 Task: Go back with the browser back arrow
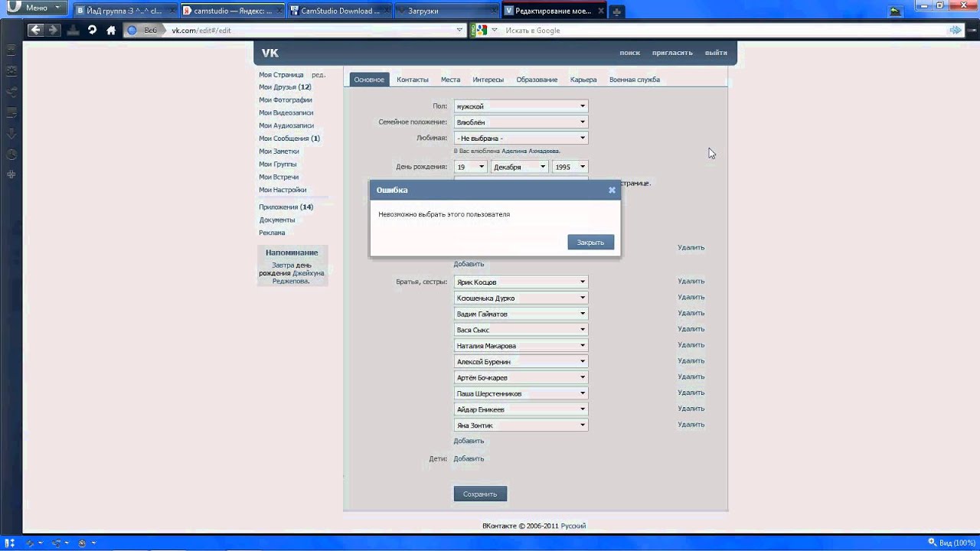[x=35, y=30]
